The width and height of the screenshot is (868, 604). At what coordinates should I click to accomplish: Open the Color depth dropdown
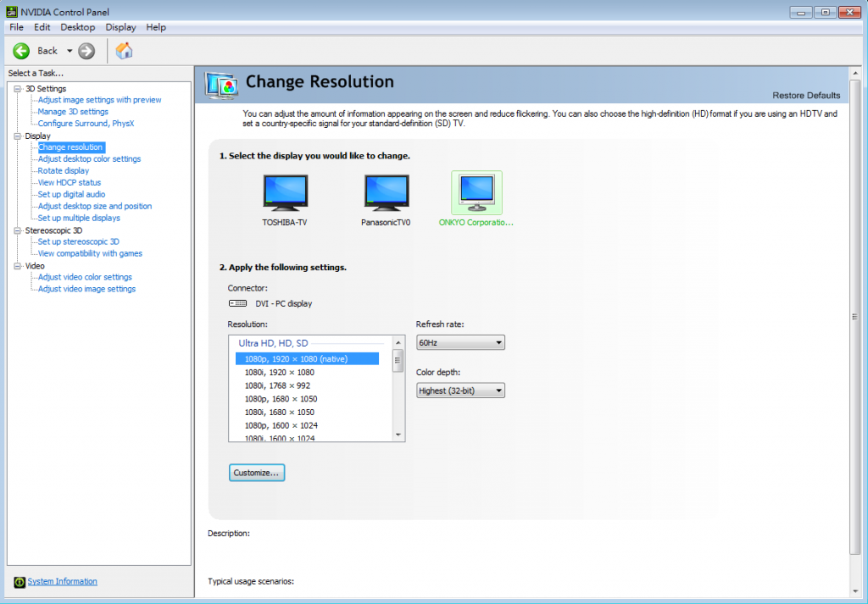[x=460, y=391]
